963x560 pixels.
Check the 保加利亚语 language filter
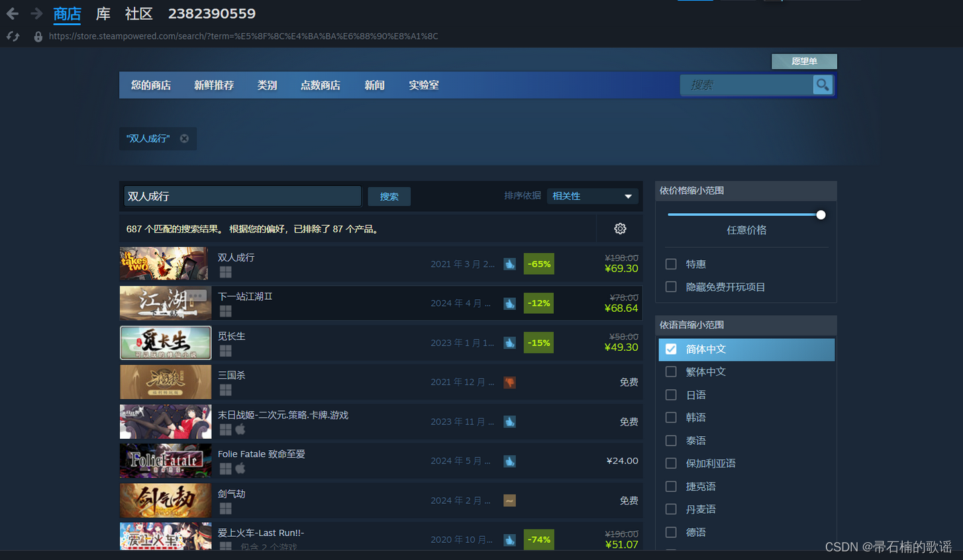[671, 463]
